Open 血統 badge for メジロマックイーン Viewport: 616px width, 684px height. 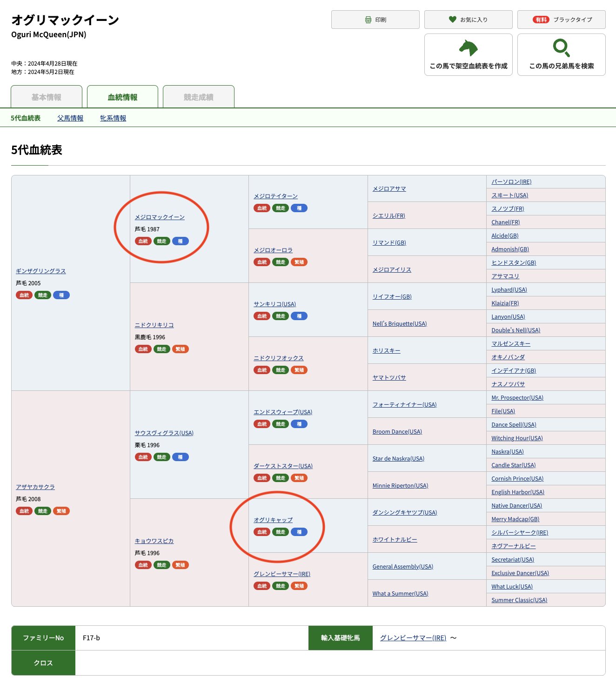[143, 241]
